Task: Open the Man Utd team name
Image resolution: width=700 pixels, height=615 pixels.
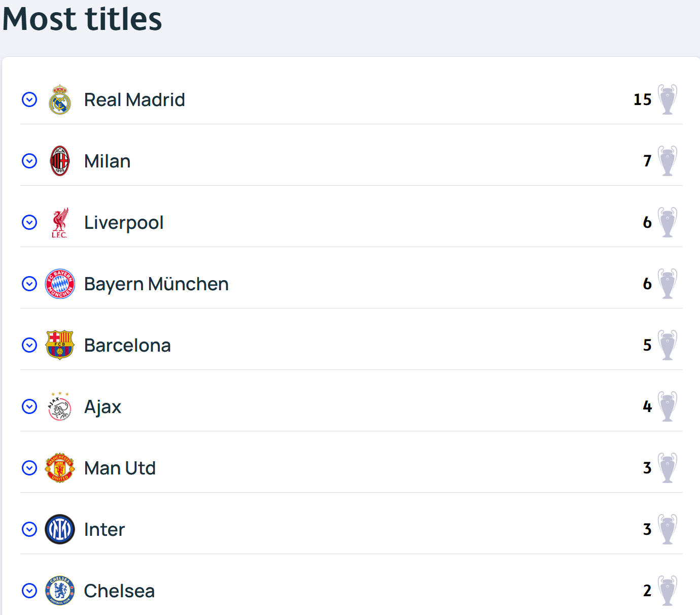Action: [120, 468]
